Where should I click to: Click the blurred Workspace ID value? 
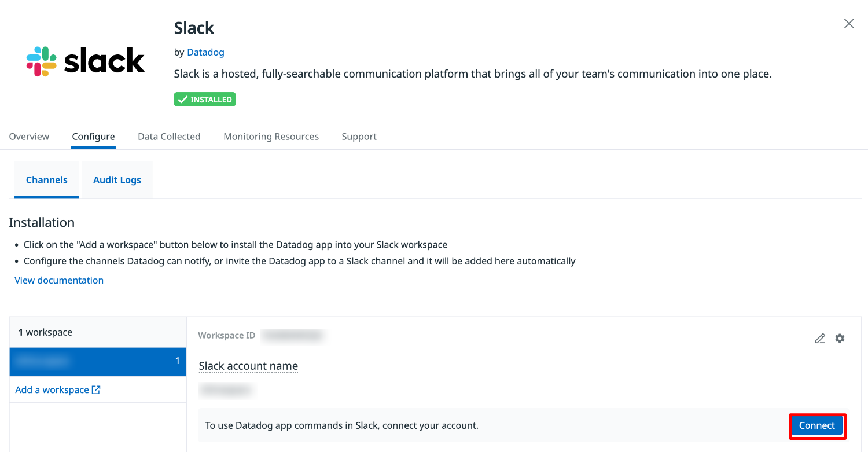(x=292, y=335)
